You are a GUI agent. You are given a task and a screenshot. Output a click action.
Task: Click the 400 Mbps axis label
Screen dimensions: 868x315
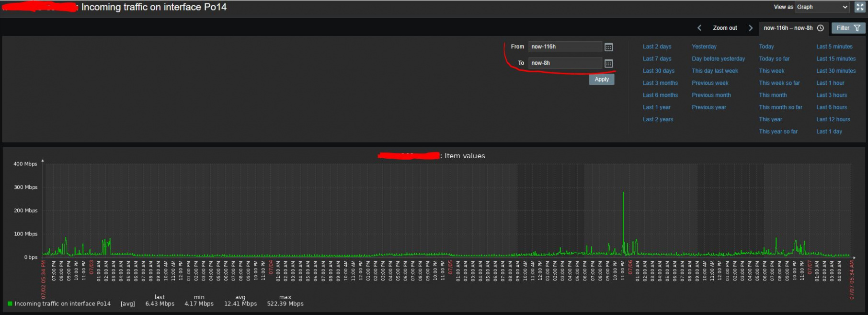(25, 164)
